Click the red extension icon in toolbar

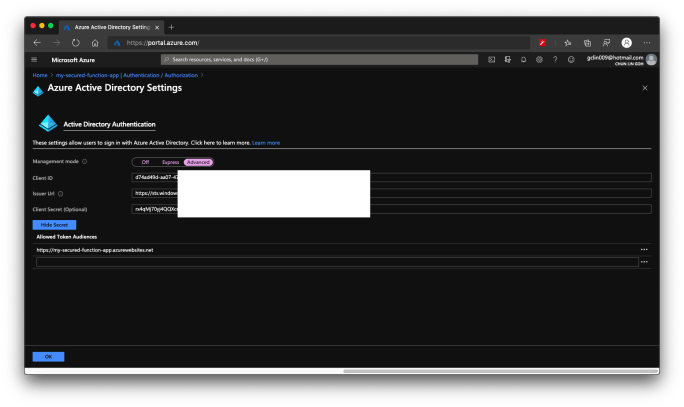[542, 43]
